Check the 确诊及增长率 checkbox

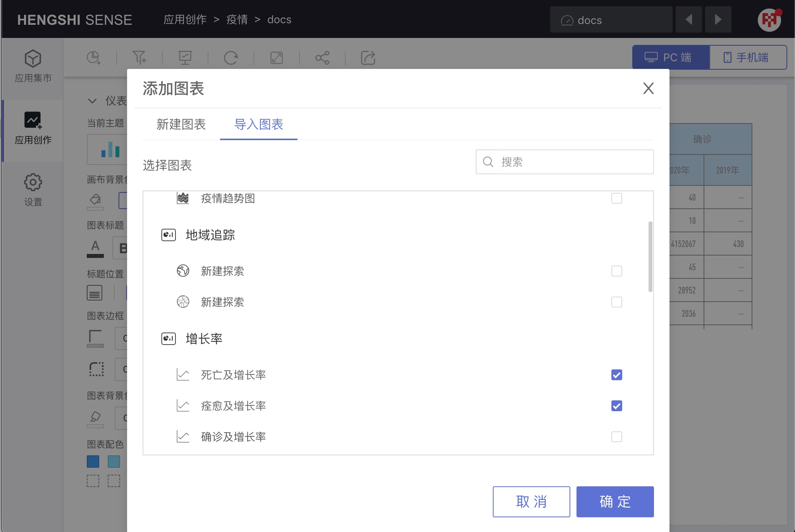click(x=617, y=437)
